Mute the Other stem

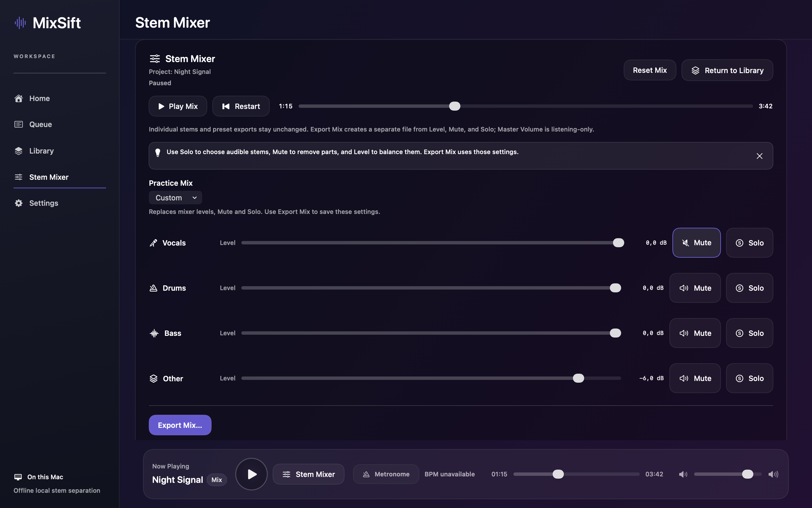[x=695, y=378]
